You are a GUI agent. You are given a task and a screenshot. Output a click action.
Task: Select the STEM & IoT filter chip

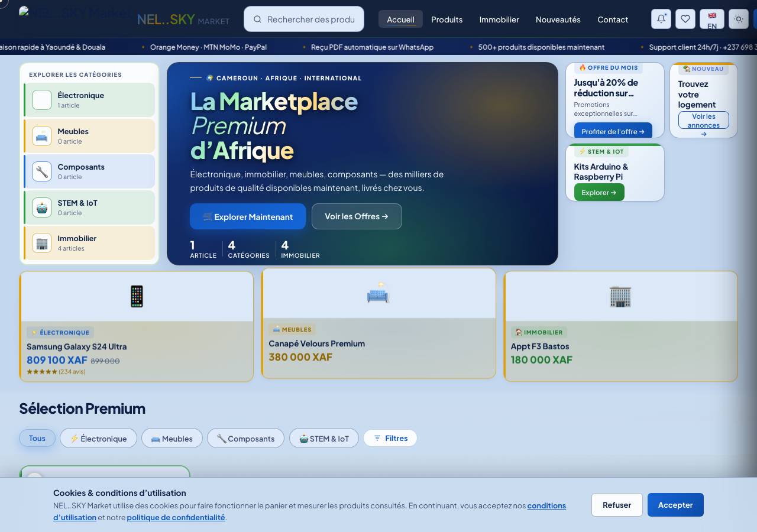pyautogui.click(x=324, y=438)
